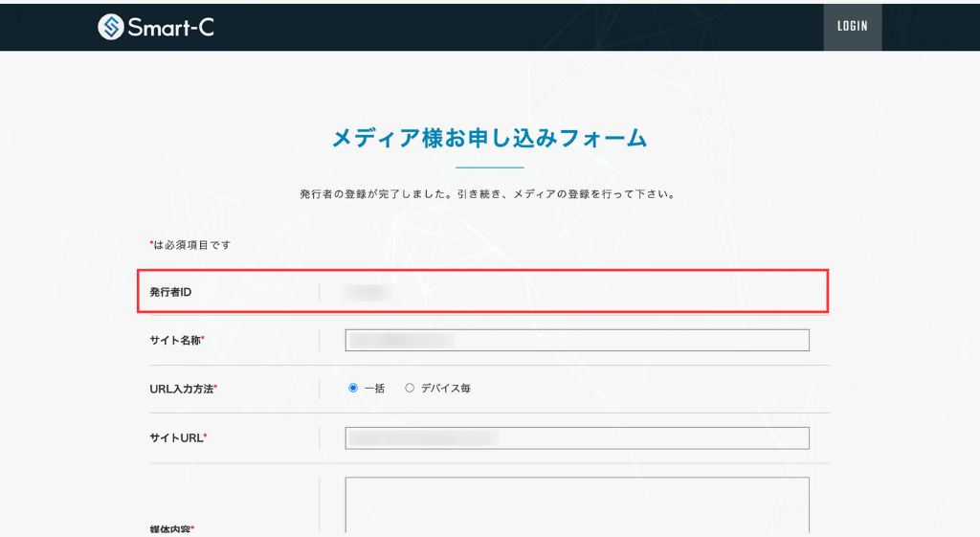Click the 発行者ID label
The height and width of the screenshot is (537, 980).
click(170, 292)
